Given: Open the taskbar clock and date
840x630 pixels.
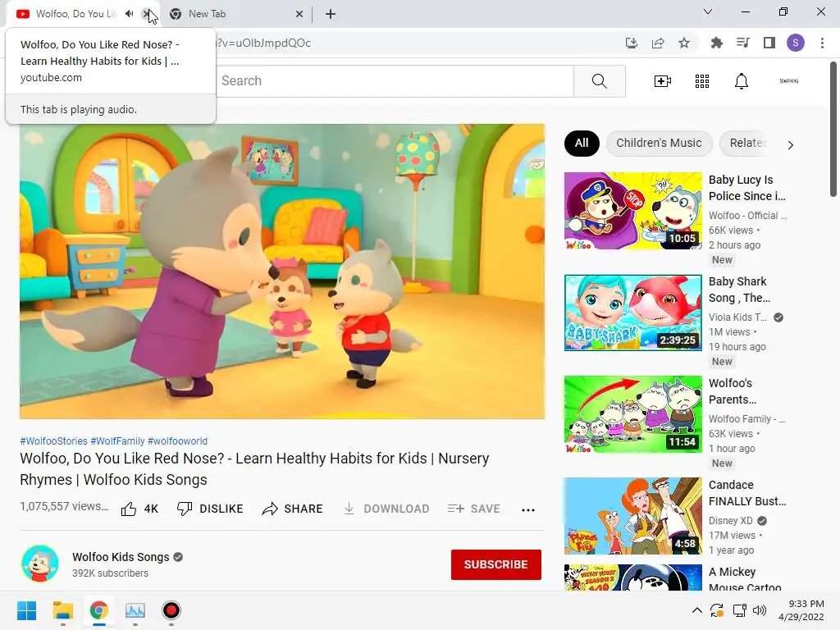Looking at the screenshot, I should point(801,610).
